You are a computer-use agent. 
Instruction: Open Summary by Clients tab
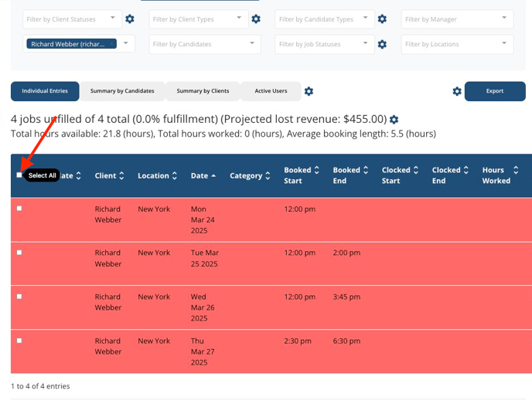203,91
